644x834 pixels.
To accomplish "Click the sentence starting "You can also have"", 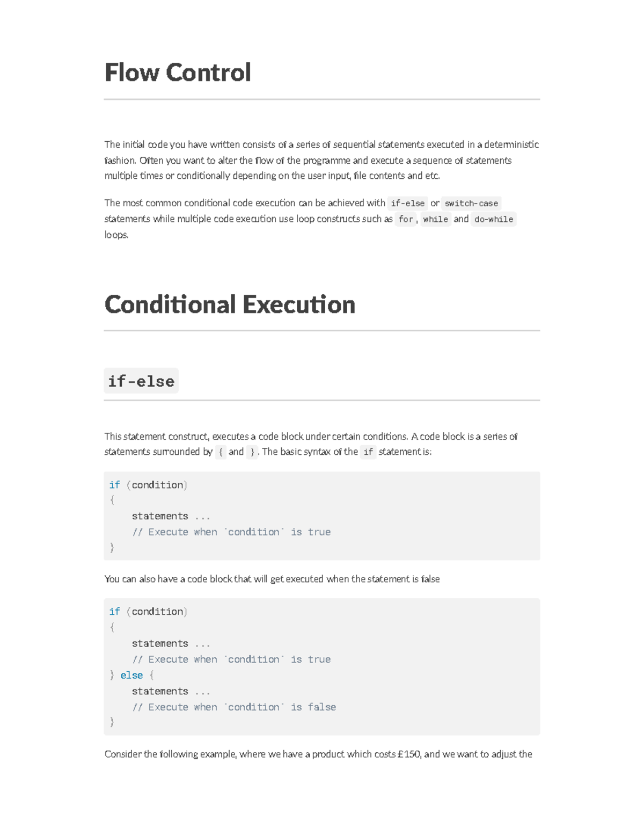I will tap(272, 579).
